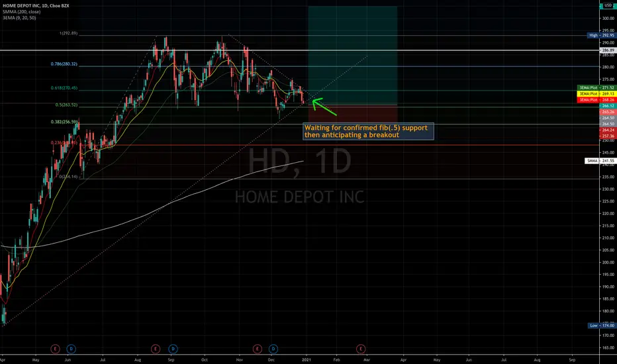617x364 pixels.
Task: Click the 286.89 horizontal line price label
Action: pos(608,50)
